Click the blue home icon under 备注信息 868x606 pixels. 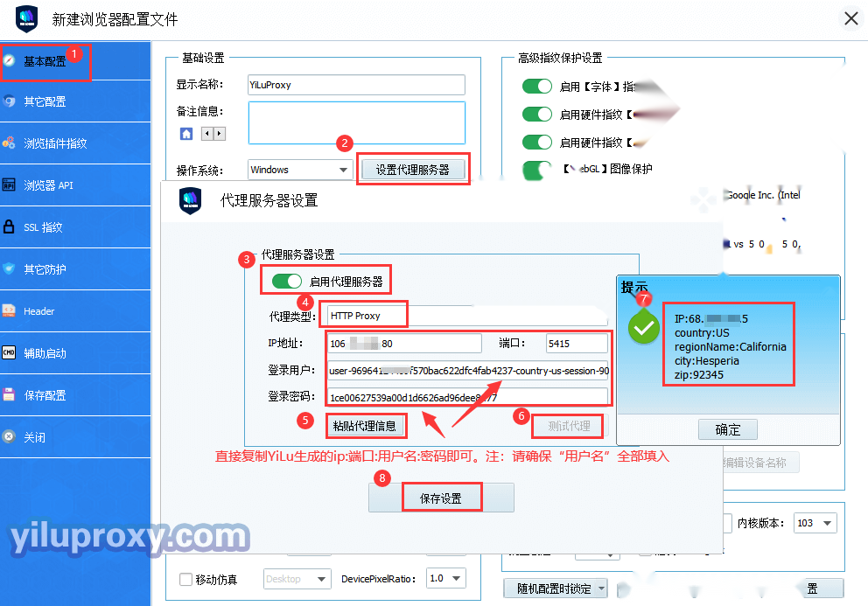coord(186,134)
